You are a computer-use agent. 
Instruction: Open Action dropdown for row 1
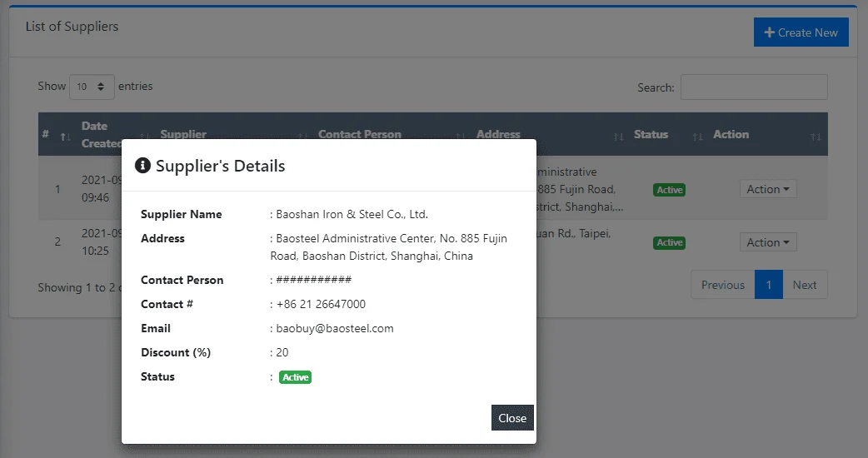coord(768,189)
